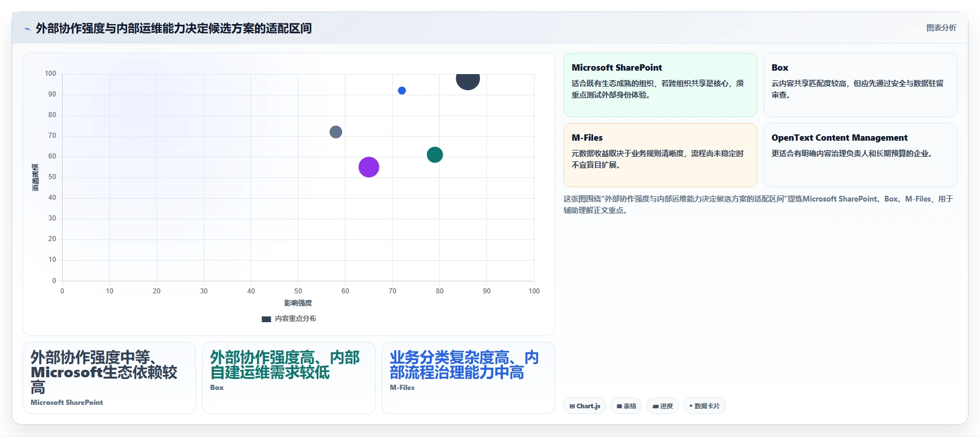Click the 进度 tag

pyautogui.click(x=663, y=406)
